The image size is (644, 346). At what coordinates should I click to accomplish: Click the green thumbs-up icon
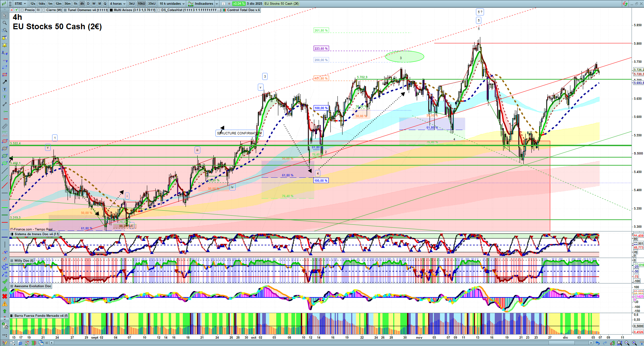pos(5,289)
